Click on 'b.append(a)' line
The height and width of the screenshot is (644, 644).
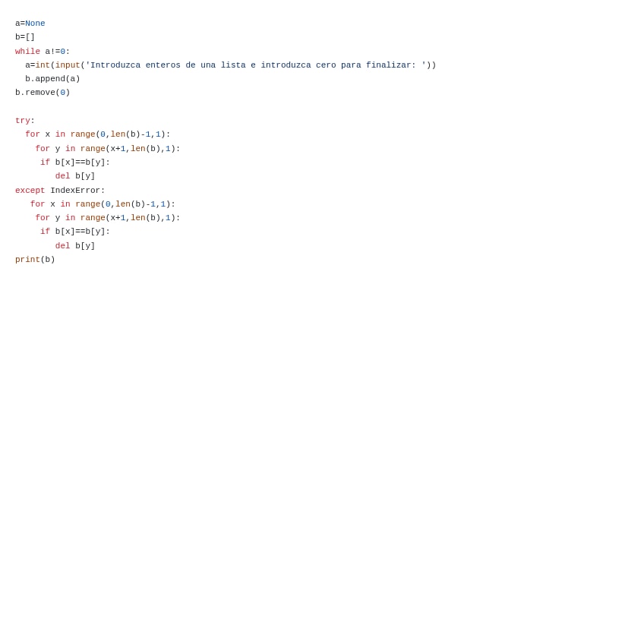pyautogui.click(x=52, y=79)
